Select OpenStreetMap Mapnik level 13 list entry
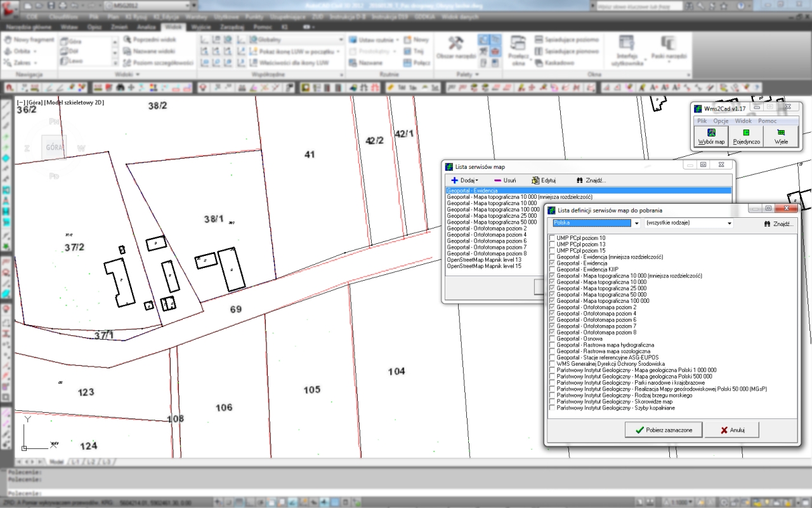Screen dimensions: 812x508 pyautogui.click(x=484, y=260)
